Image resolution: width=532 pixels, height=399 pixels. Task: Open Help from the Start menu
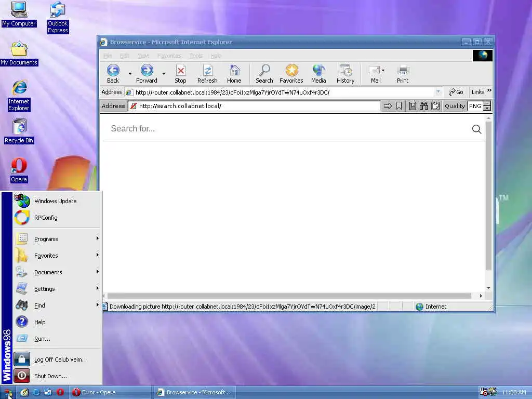coord(57,322)
